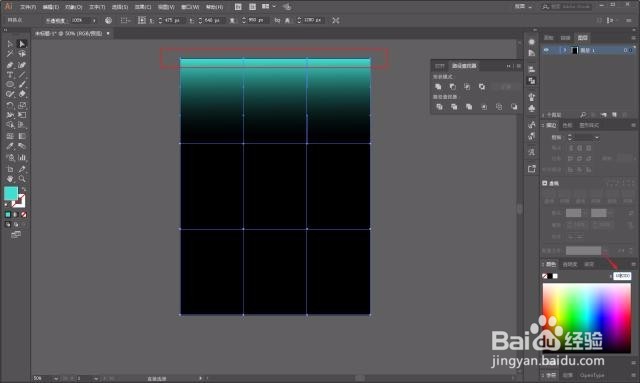The width and height of the screenshot is (640, 383).
Task: Collapse the Pathfinder floating panel arrows
Action: [509, 66]
